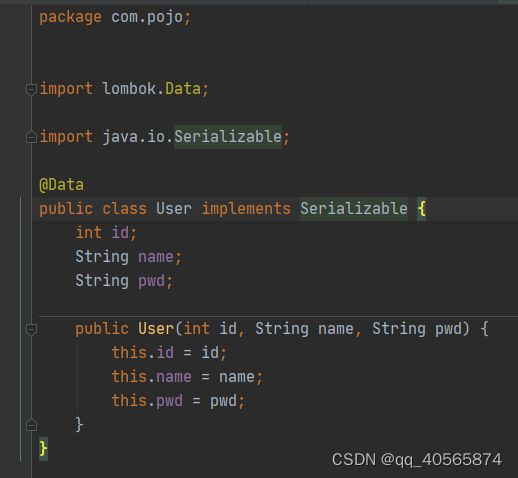Click field declaration 'int id;'
518x478 pixels.
coord(106,233)
